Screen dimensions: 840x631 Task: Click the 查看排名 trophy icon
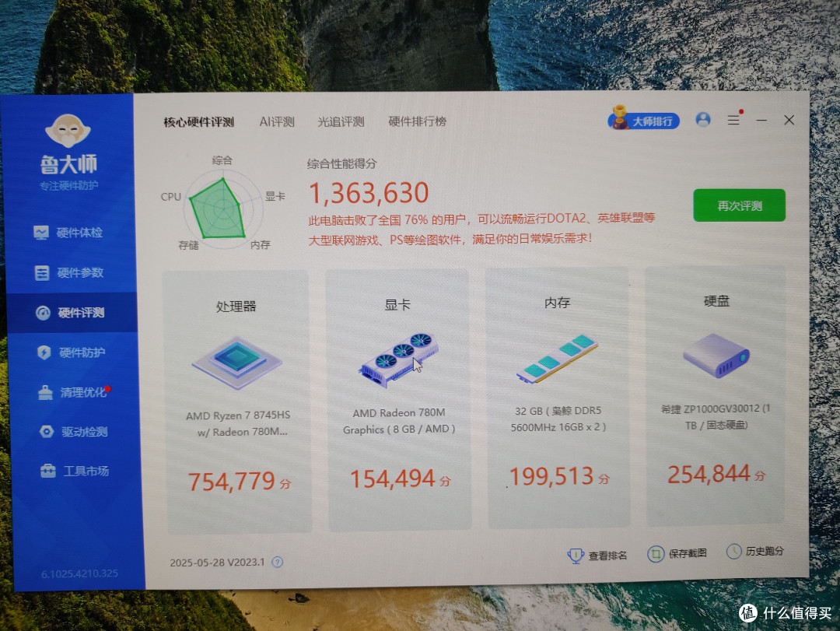[x=576, y=556]
